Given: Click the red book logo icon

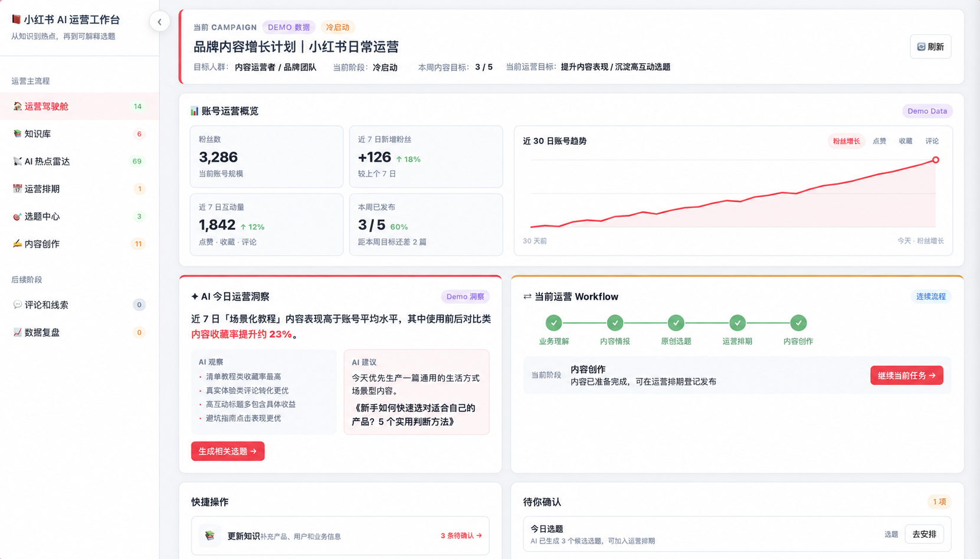Looking at the screenshot, I should [x=17, y=19].
